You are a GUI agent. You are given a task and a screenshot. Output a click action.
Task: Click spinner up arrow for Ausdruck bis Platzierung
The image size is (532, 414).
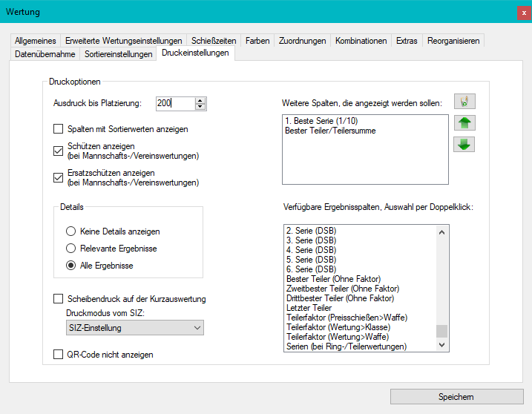(x=200, y=101)
